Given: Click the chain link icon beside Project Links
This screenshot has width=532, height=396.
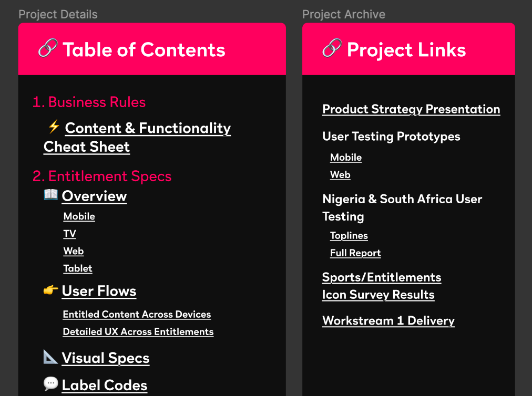Looking at the screenshot, I should click(x=332, y=48).
